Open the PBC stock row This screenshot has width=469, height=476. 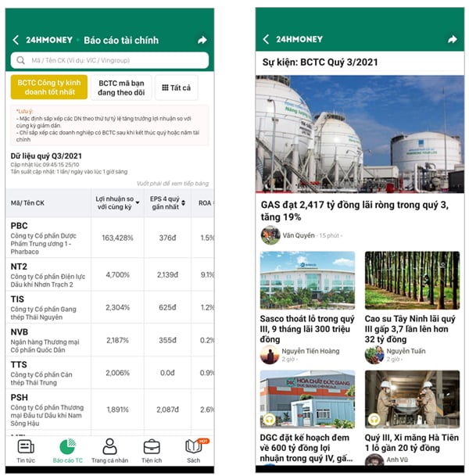109,238
